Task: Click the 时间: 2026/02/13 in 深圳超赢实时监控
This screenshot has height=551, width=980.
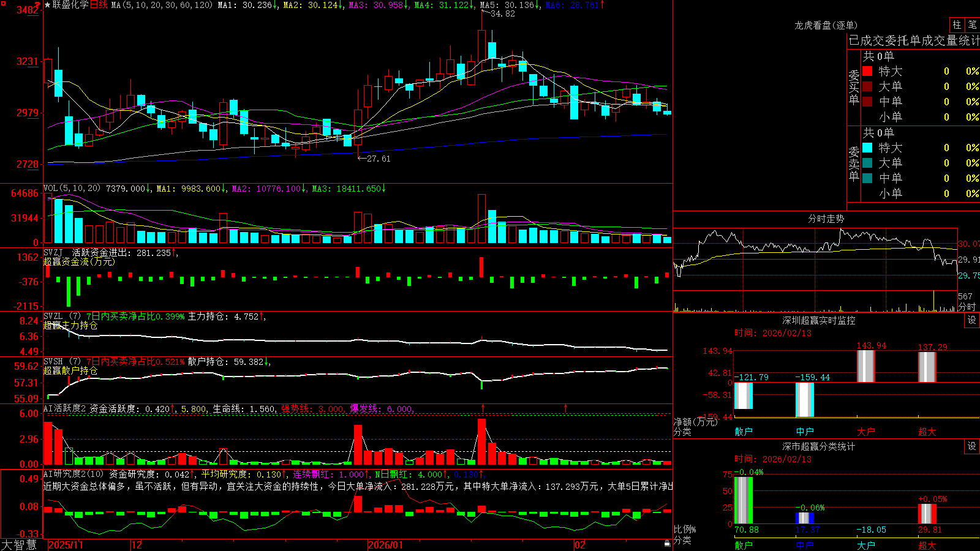Action: tap(773, 333)
